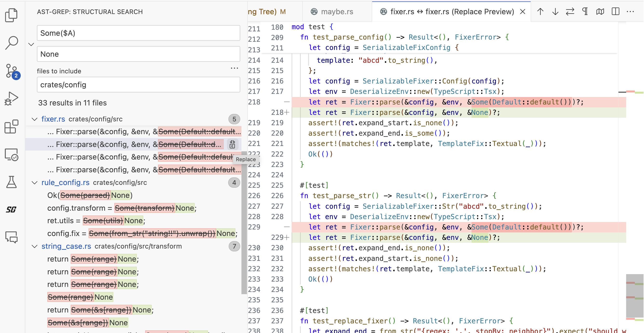The width and height of the screenshot is (644, 333).
Task: Switch to the maybe.rs editor tab
Action: click(x=336, y=12)
